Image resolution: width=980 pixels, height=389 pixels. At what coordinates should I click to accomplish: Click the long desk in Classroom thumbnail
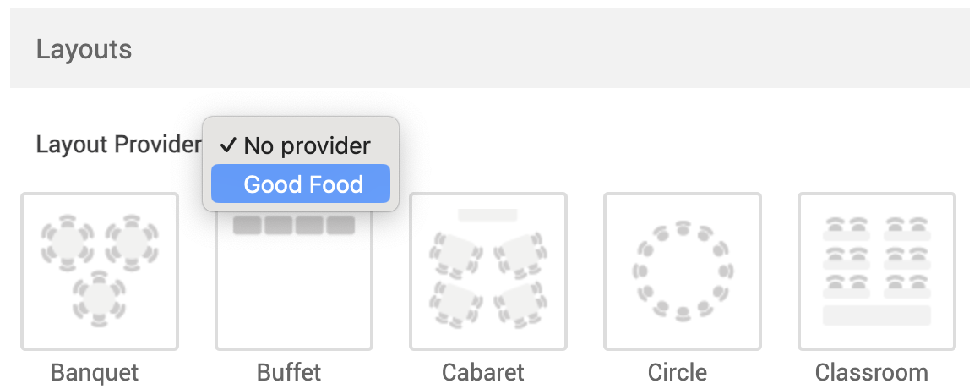click(877, 315)
